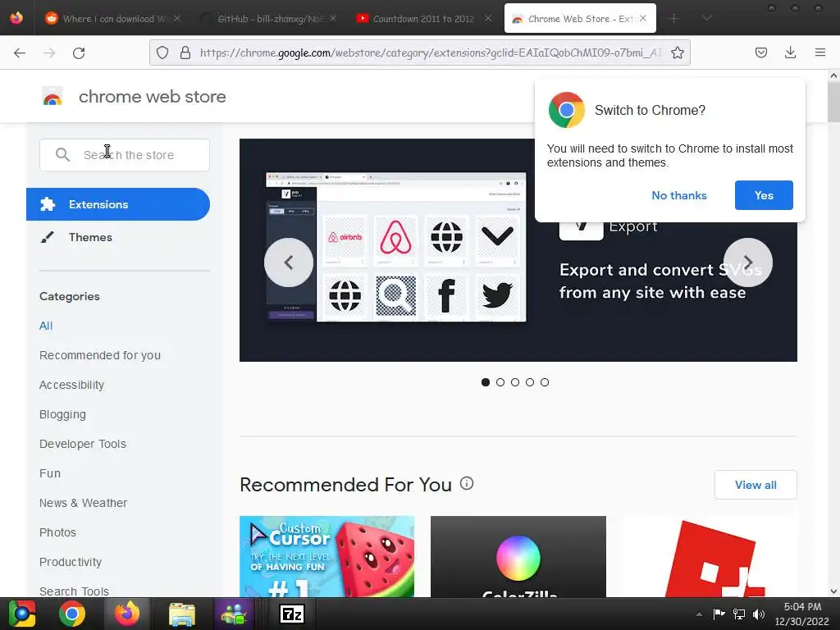
Task: Select the fourth carousel indicator dot
Action: [x=530, y=382]
